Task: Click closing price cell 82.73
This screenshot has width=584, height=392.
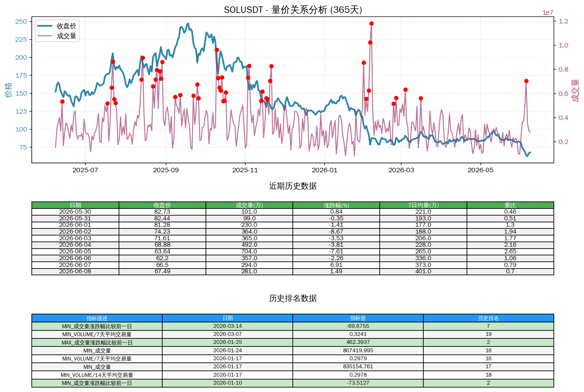Action: (x=162, y=212)
